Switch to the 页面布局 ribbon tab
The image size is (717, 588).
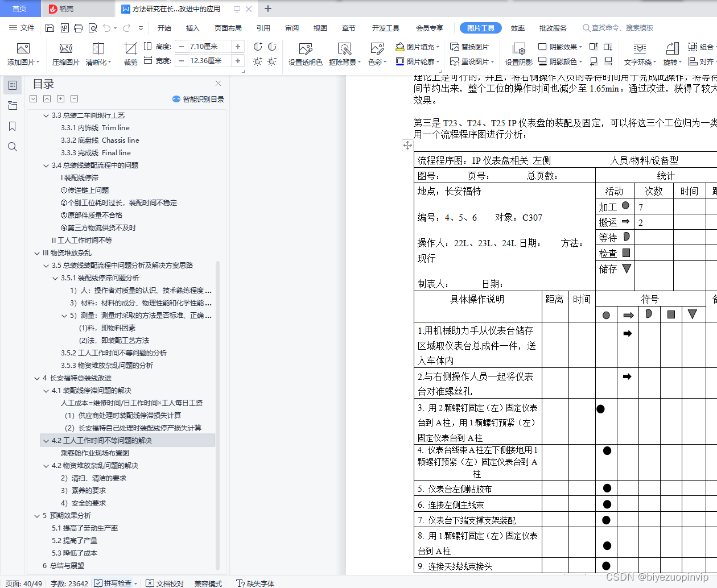point(228,28)
